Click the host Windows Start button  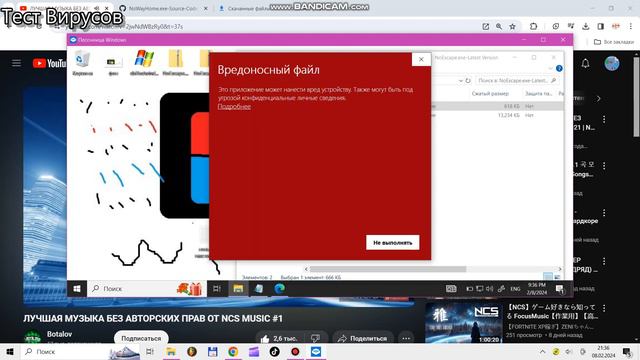click(10, 351)
